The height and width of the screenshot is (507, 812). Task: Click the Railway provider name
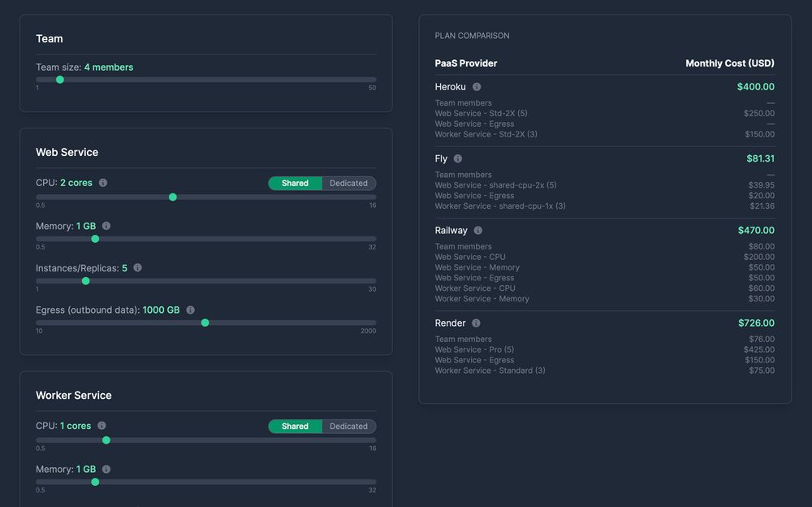pos(451,230)
